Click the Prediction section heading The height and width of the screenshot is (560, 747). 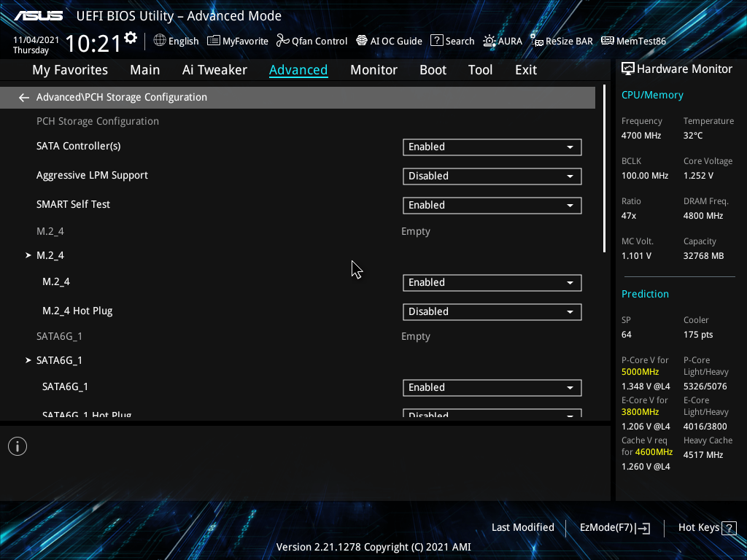coord(645,294)
